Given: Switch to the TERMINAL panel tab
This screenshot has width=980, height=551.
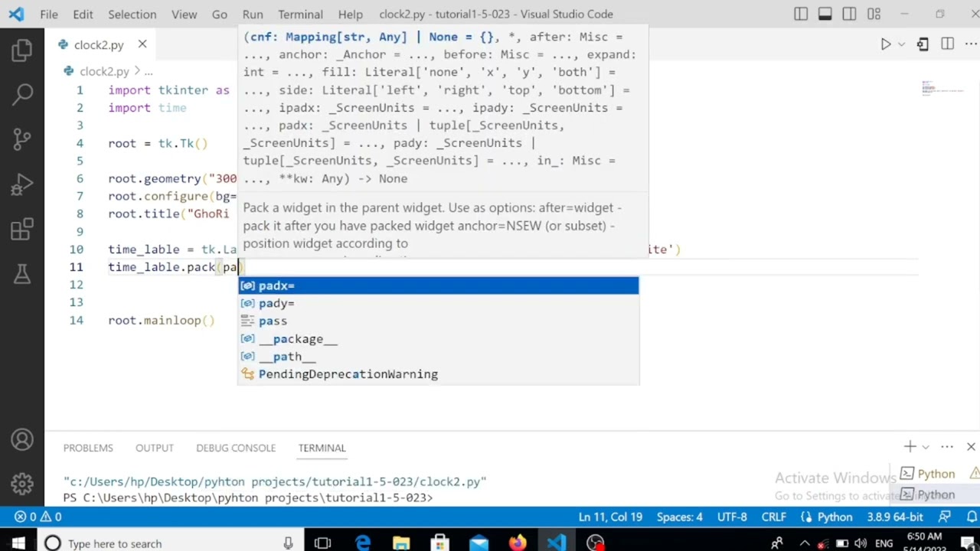Looking at the screenshot, I should click(x=322, y=448).
